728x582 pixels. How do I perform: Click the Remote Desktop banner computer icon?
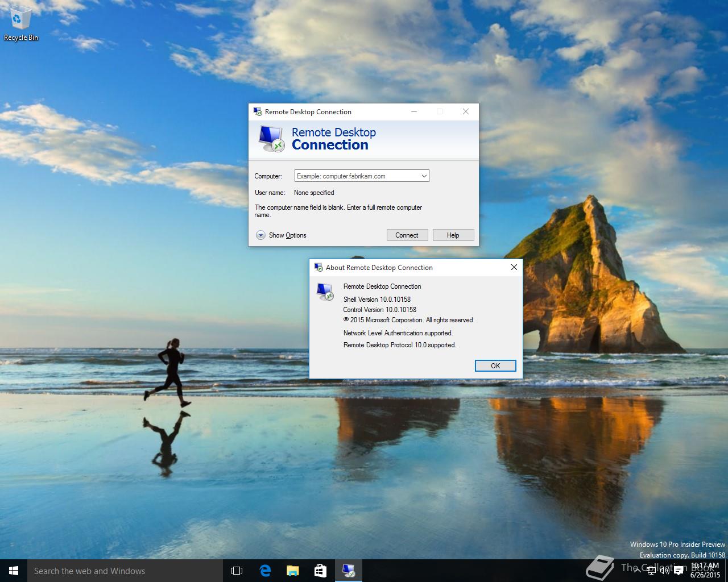coord(271,139)
